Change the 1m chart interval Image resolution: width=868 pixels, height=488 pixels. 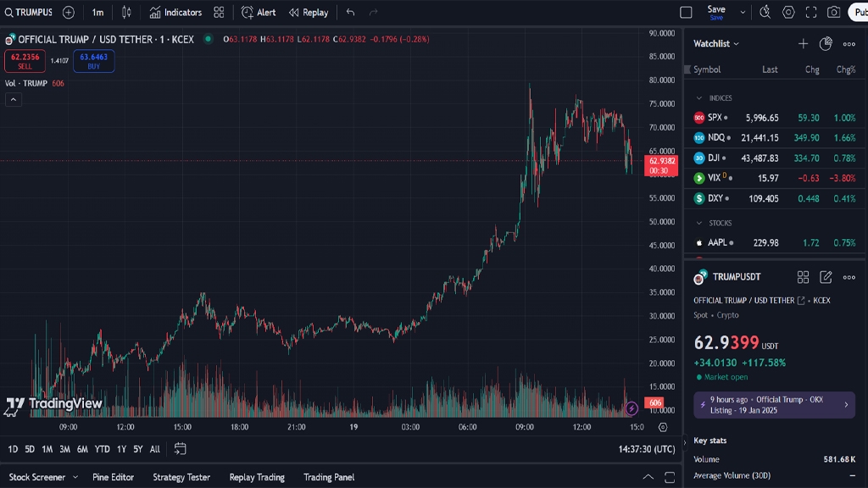tap(98, 12)
